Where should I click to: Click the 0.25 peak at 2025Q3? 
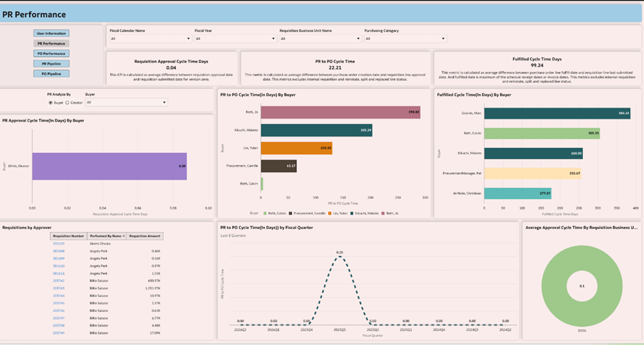point(340,256)
